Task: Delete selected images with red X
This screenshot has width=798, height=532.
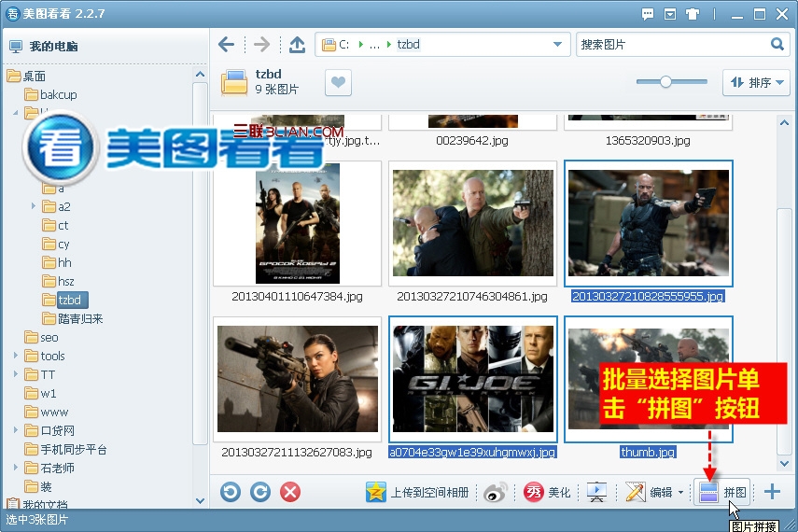Action: tap(290, 492)
